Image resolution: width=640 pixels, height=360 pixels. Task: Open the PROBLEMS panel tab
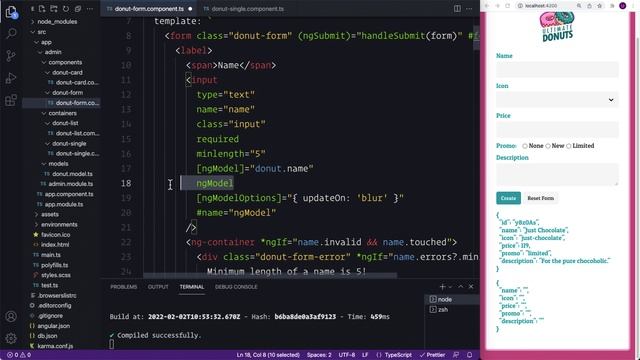[124, 287]
